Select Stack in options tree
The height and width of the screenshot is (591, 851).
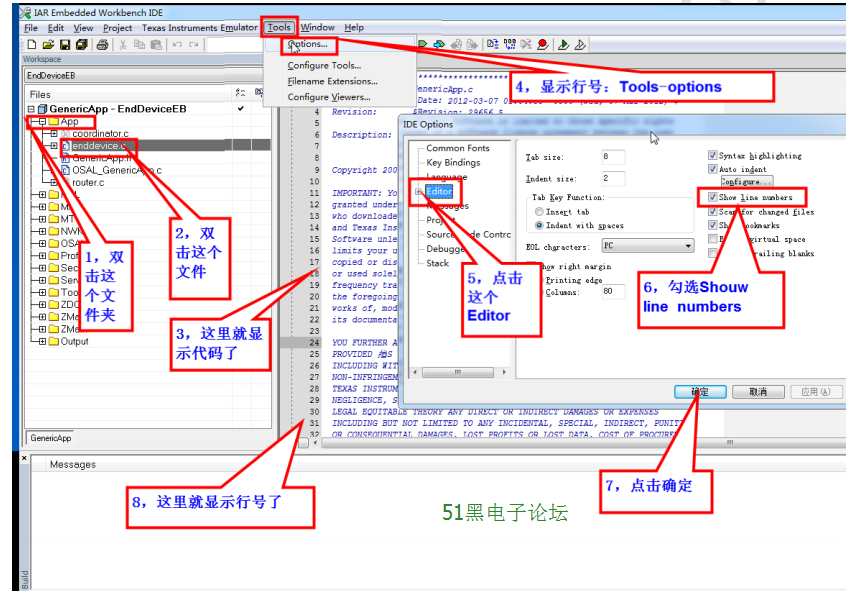(437, 263)
